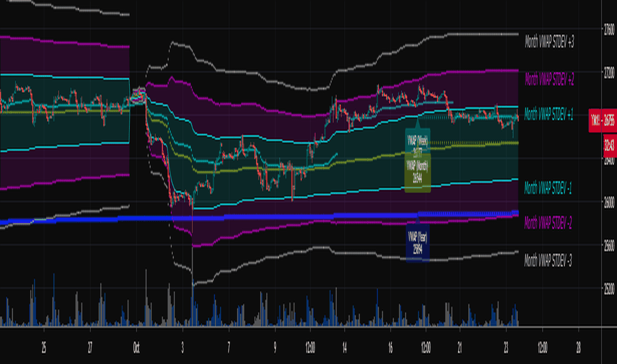617x364 pixels.
Task: Select the 16 date label on time axis
Action: pyautogui.click(x=391, y=347)
